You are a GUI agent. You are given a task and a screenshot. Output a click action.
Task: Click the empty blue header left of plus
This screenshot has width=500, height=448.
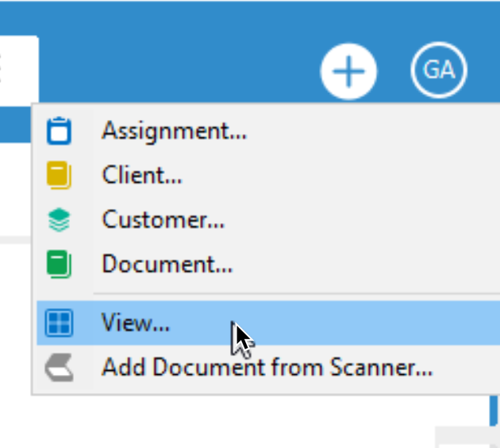[179, 68]
